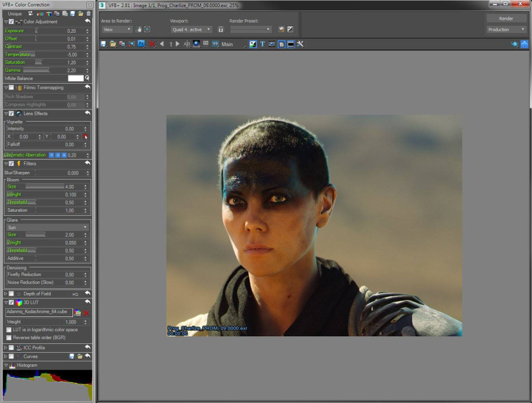The width and height of the screenshot is (532, 403).
Task: Click the Bloom Size slider
Action: click(x=45, y=187)
